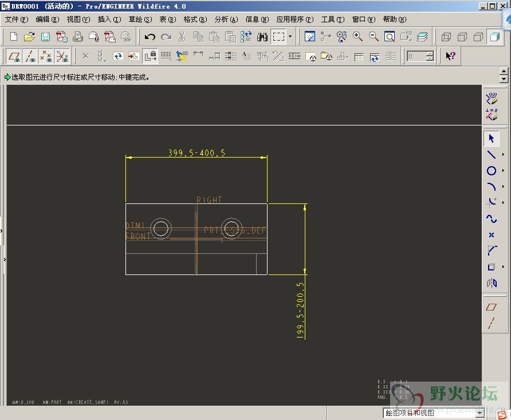Copy the selected item

point(198,37)
